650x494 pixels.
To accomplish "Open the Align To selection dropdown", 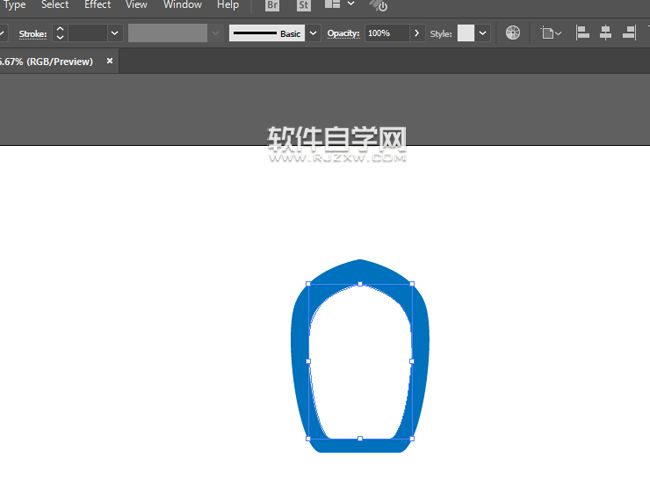I will pos(550,33).
